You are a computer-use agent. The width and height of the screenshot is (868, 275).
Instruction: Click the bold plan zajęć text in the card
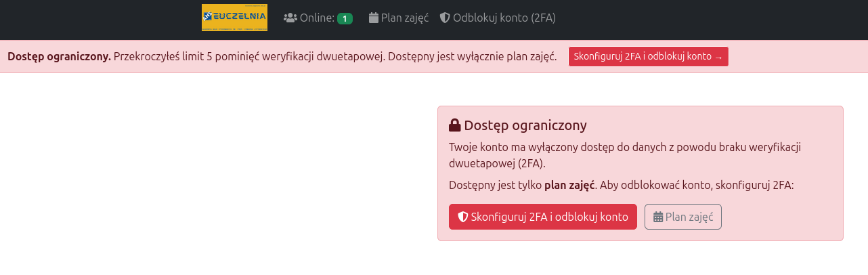coord(569,185)
